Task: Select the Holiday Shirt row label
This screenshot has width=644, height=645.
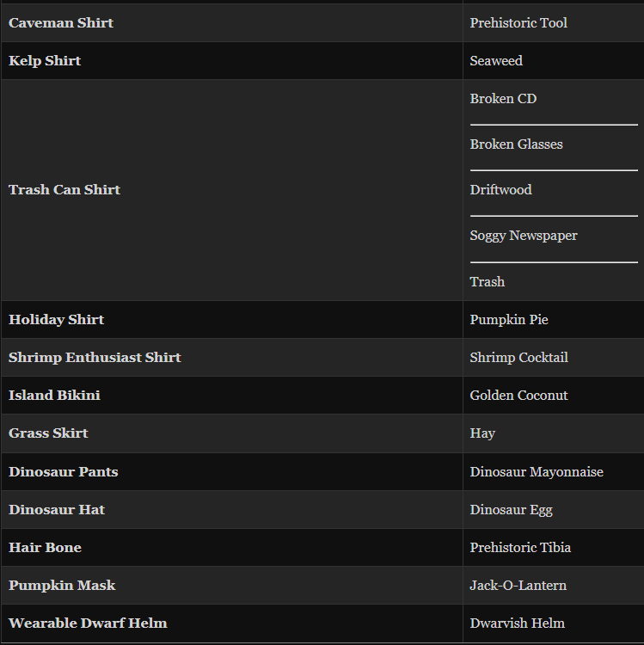Action: 56,320
